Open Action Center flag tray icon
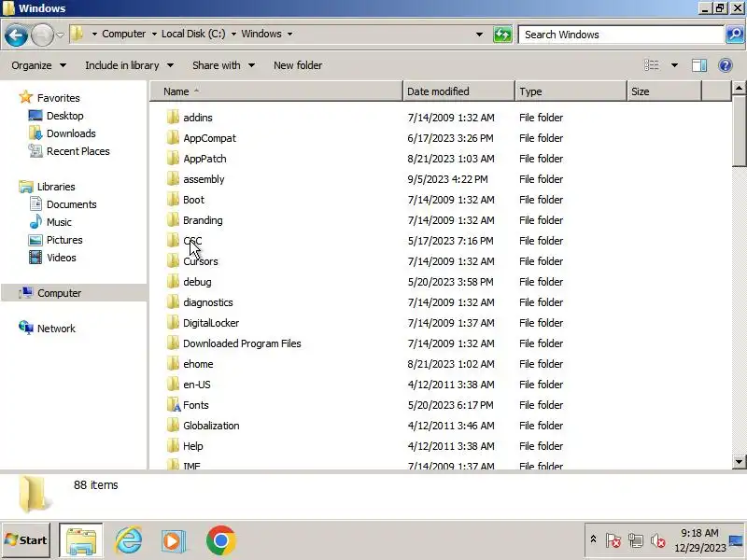This screenshot has height=560, width=747. (x=613, y=540)
